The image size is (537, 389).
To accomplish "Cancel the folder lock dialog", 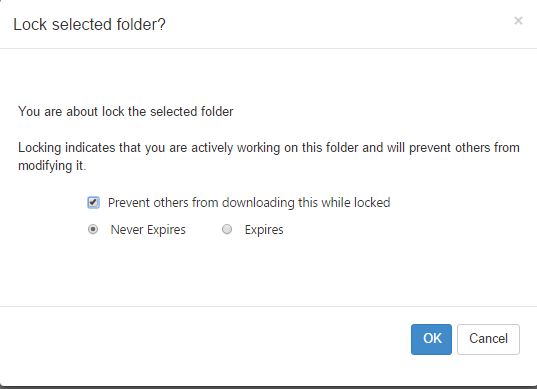I will pos(488,339).
